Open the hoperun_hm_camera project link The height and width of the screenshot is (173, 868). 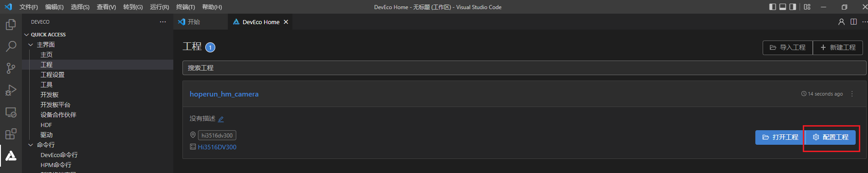pyautogui.click(x=224, y=94)
